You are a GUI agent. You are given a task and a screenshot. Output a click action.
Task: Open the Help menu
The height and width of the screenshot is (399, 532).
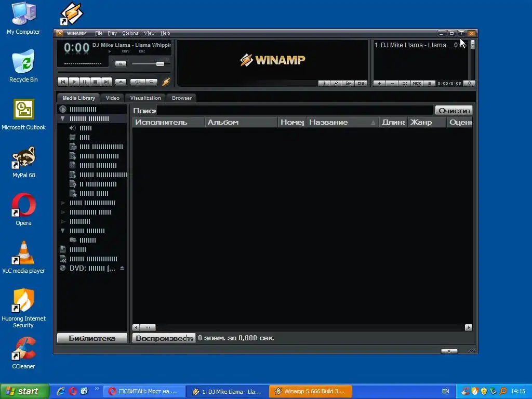coord(165,33)
